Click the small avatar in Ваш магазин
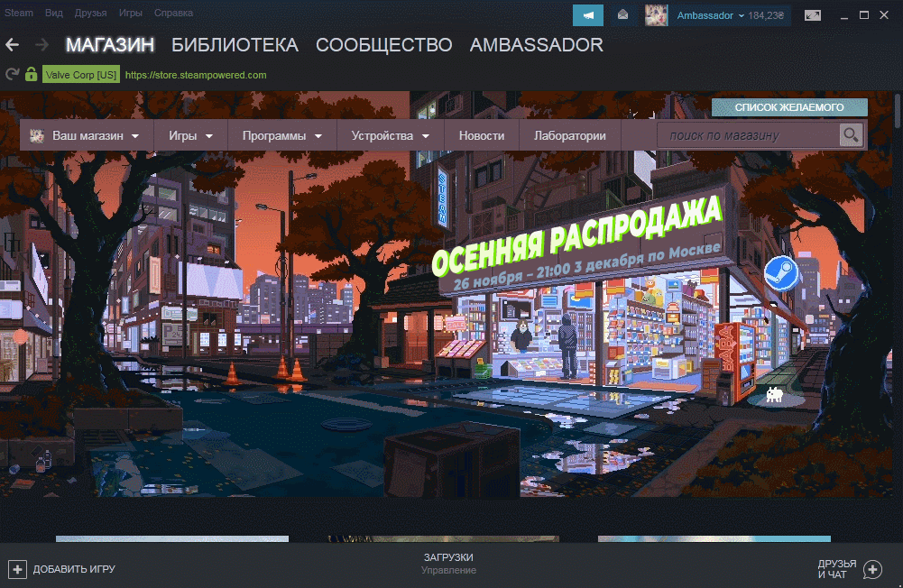The width and height of the screenshot is (903, 588). pyautogui.click(x=37, y=136)
